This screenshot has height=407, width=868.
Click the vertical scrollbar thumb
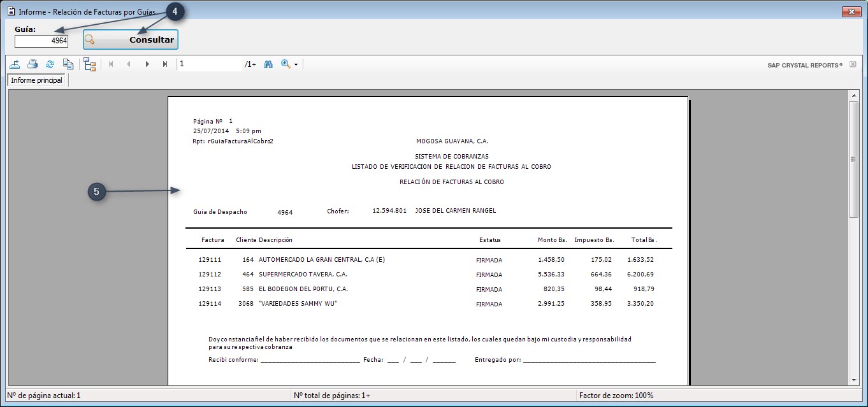click(x=854, y=159)
